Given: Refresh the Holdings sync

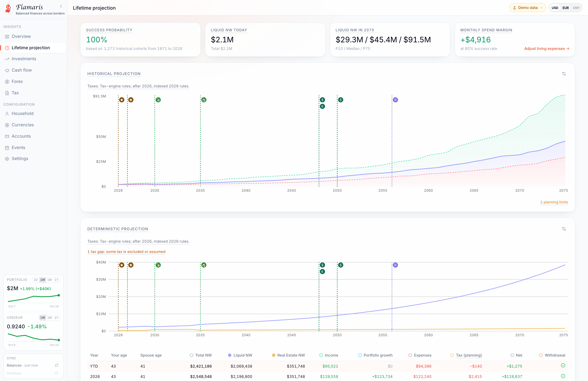Looking at the screenshot, I should pyautogui.click(x=57, y=373).
